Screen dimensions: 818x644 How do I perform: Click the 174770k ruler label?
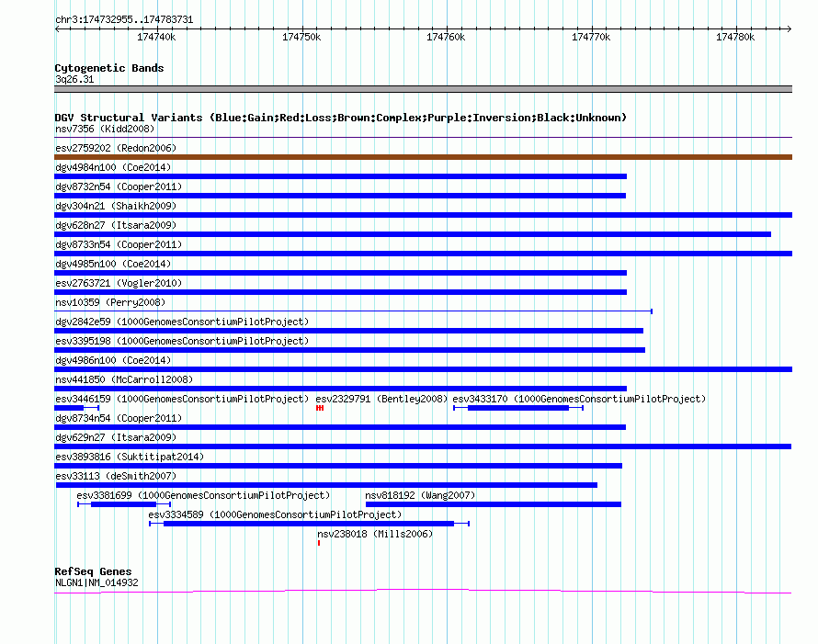point(591,37)
